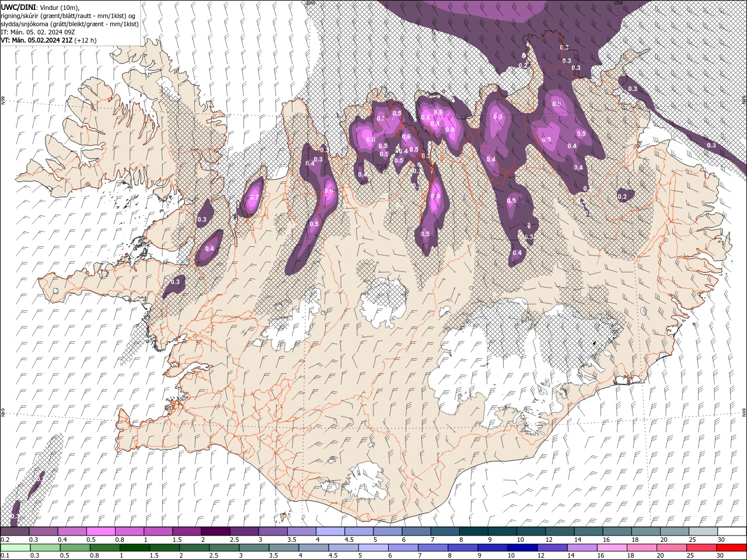Click the upper legend swatch between 0.2 and 0.3

[15, 531]
